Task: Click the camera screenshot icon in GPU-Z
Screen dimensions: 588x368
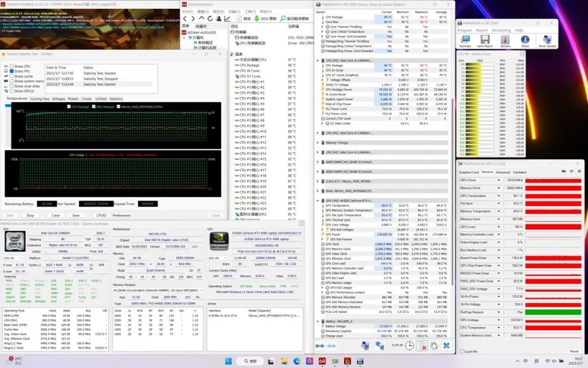Action: tap(563, 171)
